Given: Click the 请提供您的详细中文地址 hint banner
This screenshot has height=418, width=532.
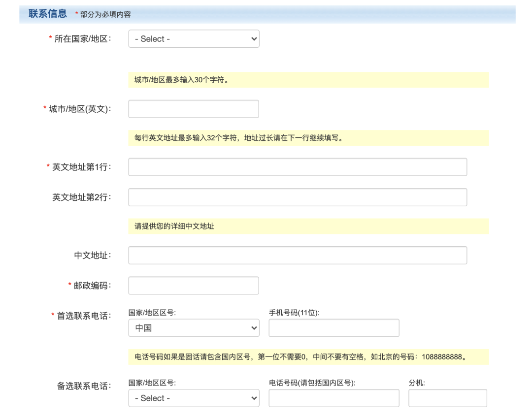Looking at the screenshot, I should [308, 226].
